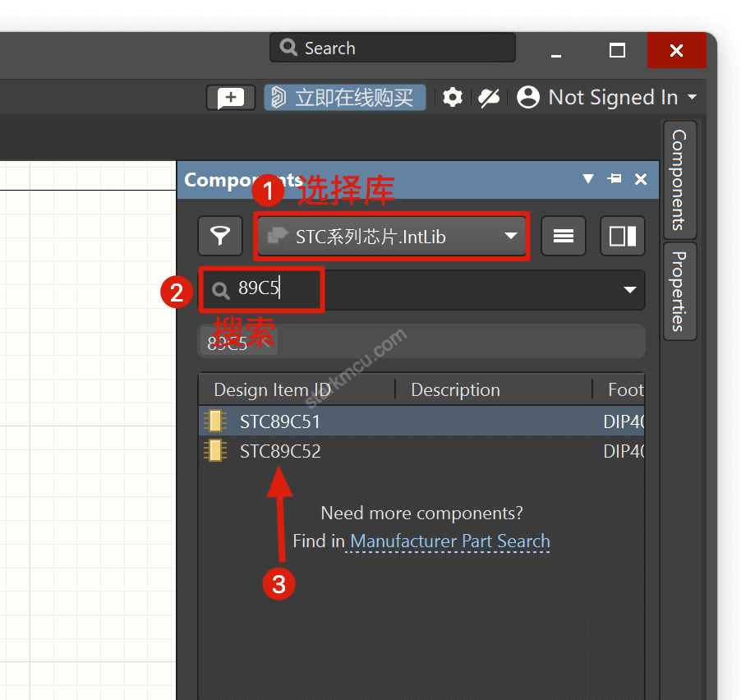Click the user account avatar icon
The image size is (755, 700).
pyautogui.click(x=528, y=97)
